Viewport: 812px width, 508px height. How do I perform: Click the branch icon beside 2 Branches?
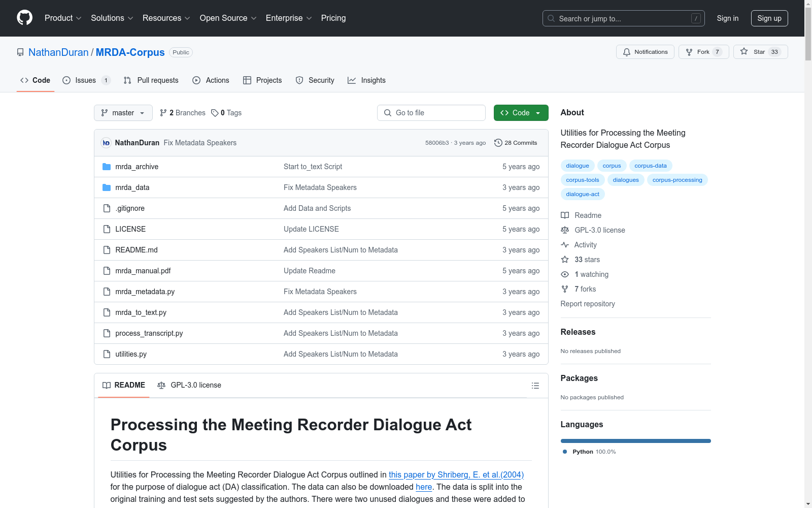coord(163,113)
